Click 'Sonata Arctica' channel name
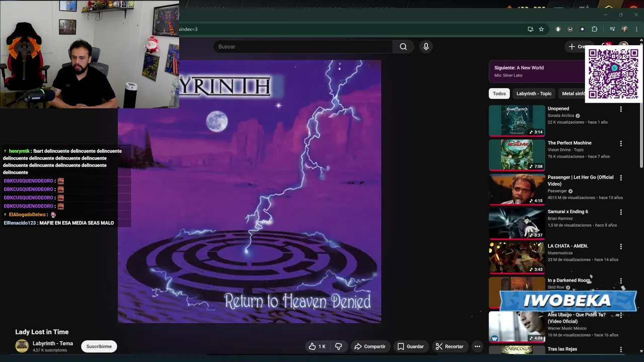 (560, 116)
